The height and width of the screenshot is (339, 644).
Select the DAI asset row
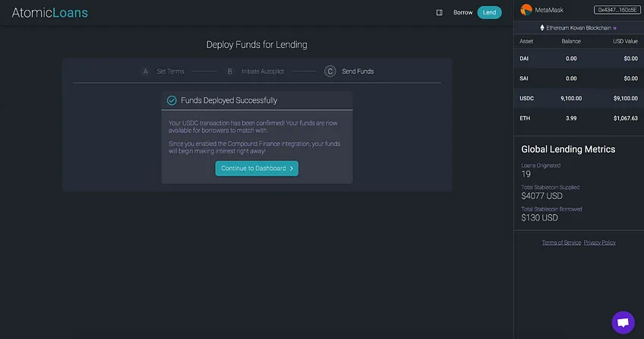(579, 59)
